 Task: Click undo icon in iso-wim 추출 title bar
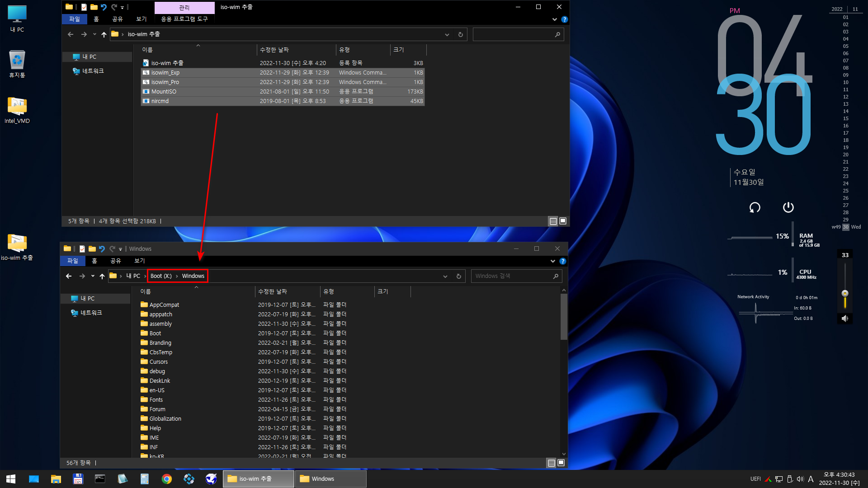(104, 7)
